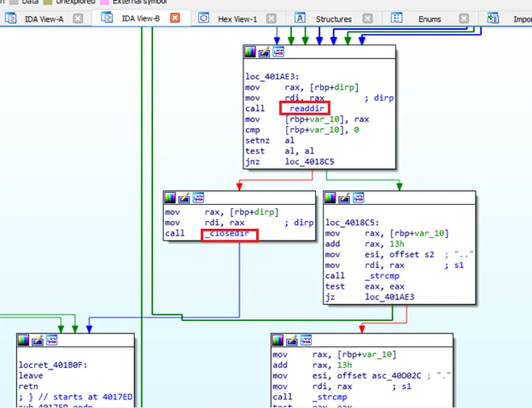Image resolution: width=532 pixels, height=408 pixels.
Task: Close the Enums tab
Action: 464,18
